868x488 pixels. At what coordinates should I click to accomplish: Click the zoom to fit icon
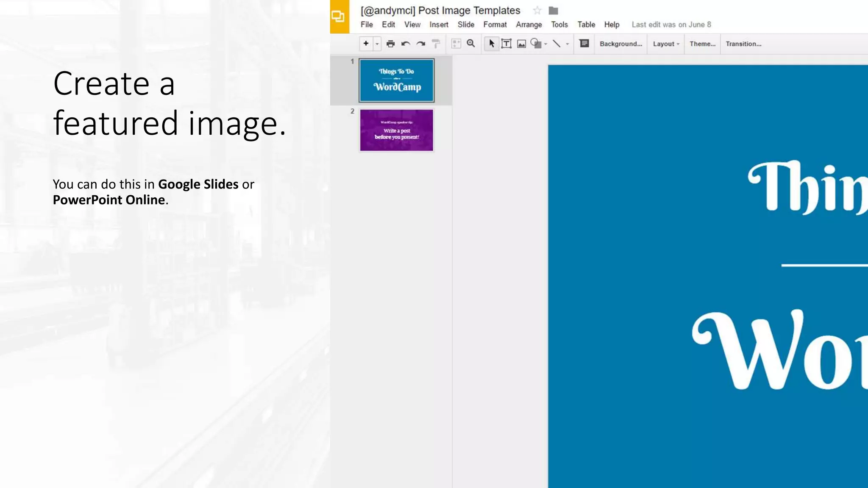456,44
